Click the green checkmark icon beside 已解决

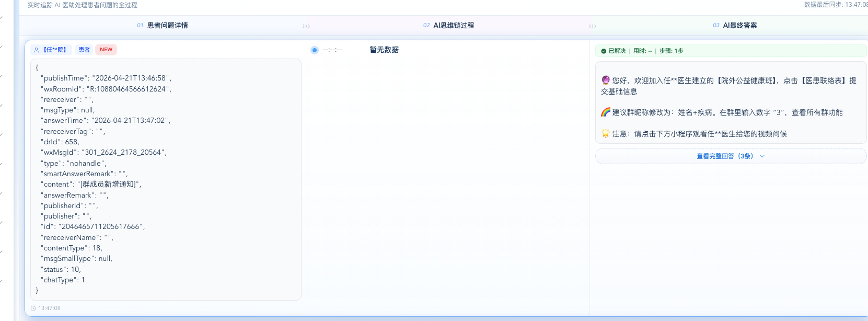604,51
